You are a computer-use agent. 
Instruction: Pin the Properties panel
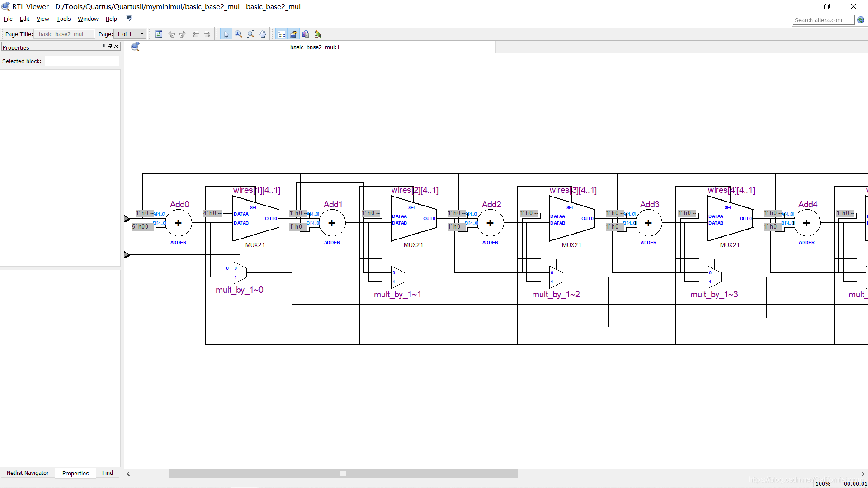tap(104, 46)
